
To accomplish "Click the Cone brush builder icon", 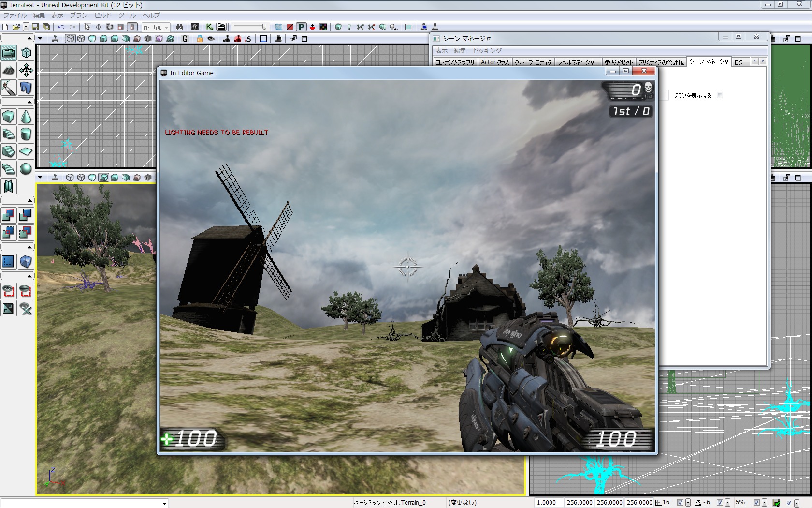I will pyautogui.click(x=26, y=117).
